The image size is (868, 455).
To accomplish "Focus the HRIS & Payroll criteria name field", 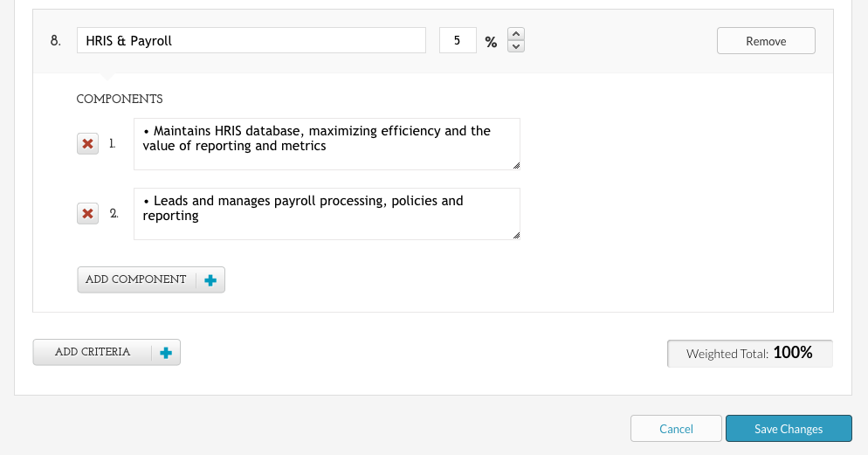I will (x=251, y=40).
